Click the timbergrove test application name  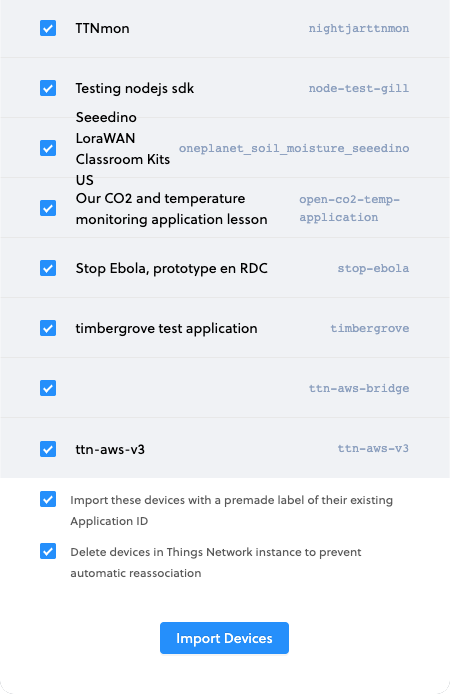166,328
